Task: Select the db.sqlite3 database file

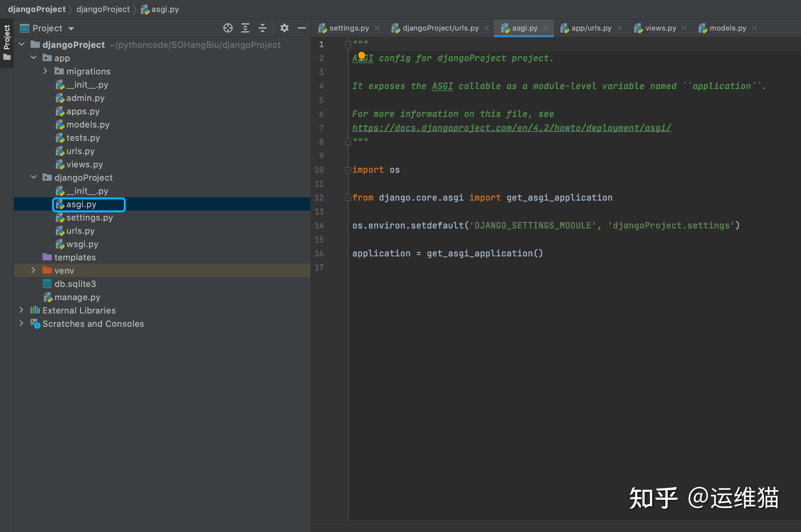Action: click(75, 284)
